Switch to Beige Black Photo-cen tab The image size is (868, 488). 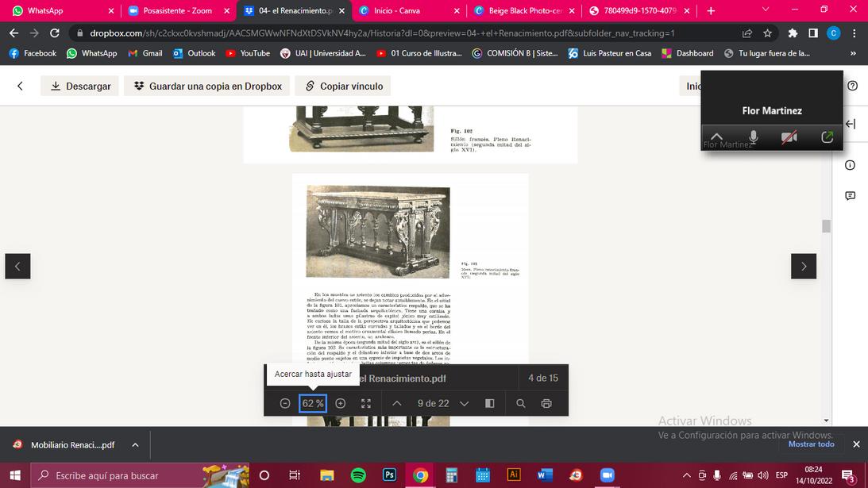525,10
